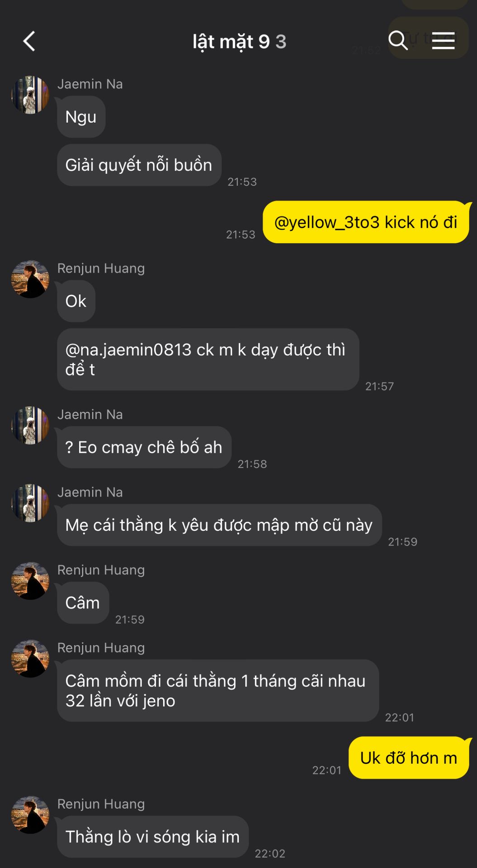The width and height of the screenshot is (477, 868).
Task: Open chat search with the magnifier icon
Action: point(398,41)
